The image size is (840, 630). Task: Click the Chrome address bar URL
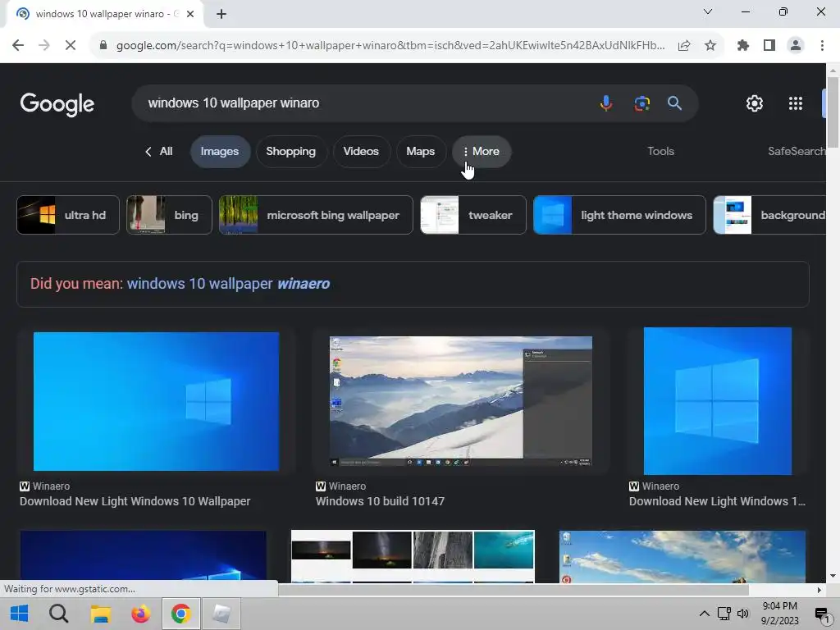click(390, 46)
